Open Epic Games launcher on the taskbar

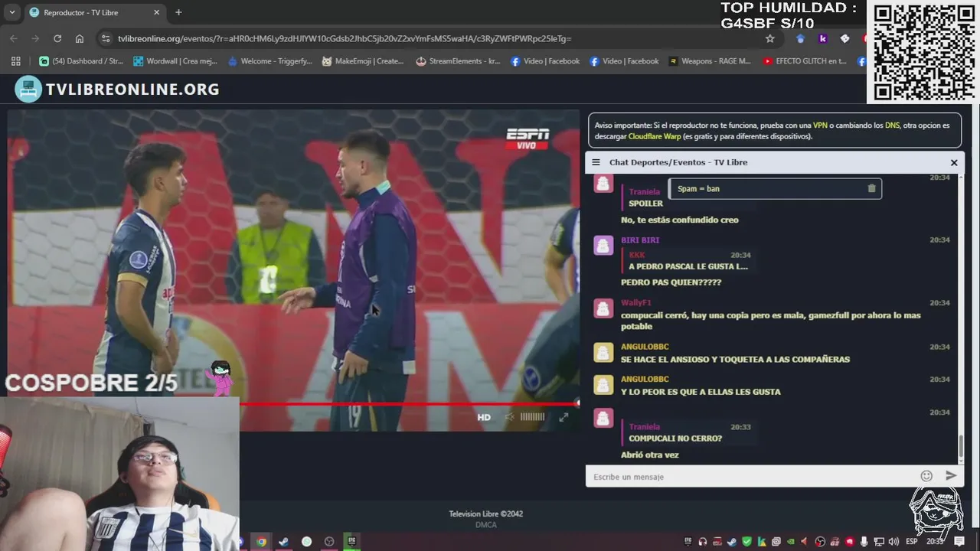pos(351,542)
